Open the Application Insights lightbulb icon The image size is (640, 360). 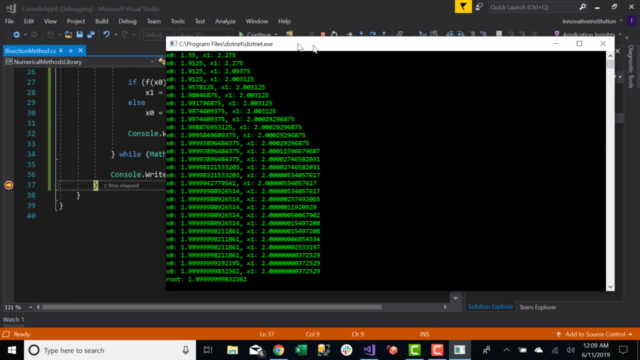(557, 34)
